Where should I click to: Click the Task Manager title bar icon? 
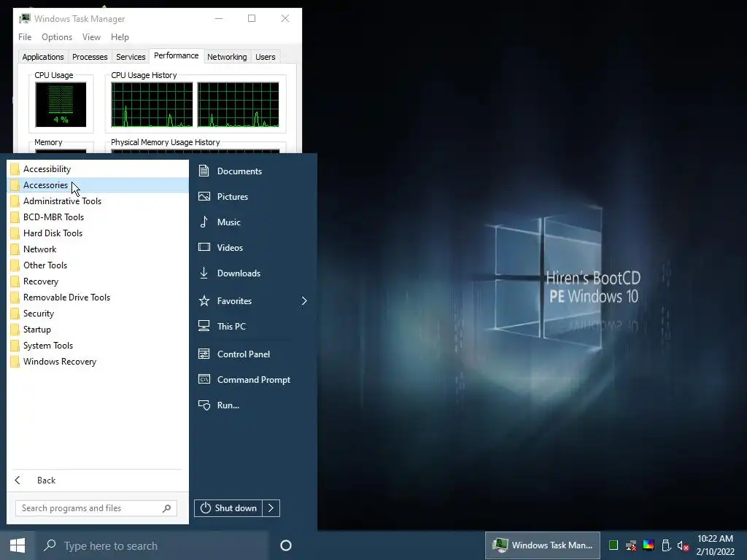pyautogui.click(x=24, y=18)
